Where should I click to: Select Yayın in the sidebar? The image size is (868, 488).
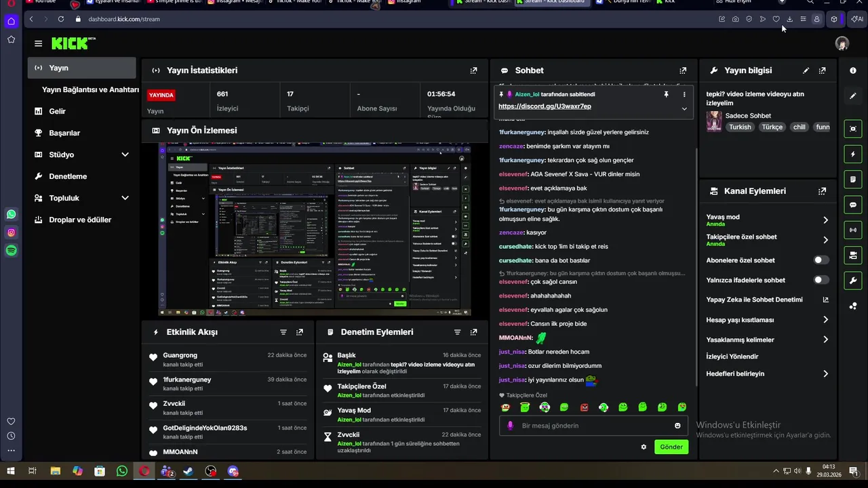point(82,68)
